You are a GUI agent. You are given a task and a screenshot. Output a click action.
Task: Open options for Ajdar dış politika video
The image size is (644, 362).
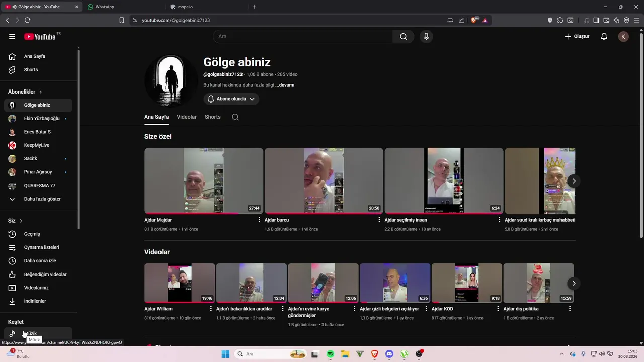point(570,309)
